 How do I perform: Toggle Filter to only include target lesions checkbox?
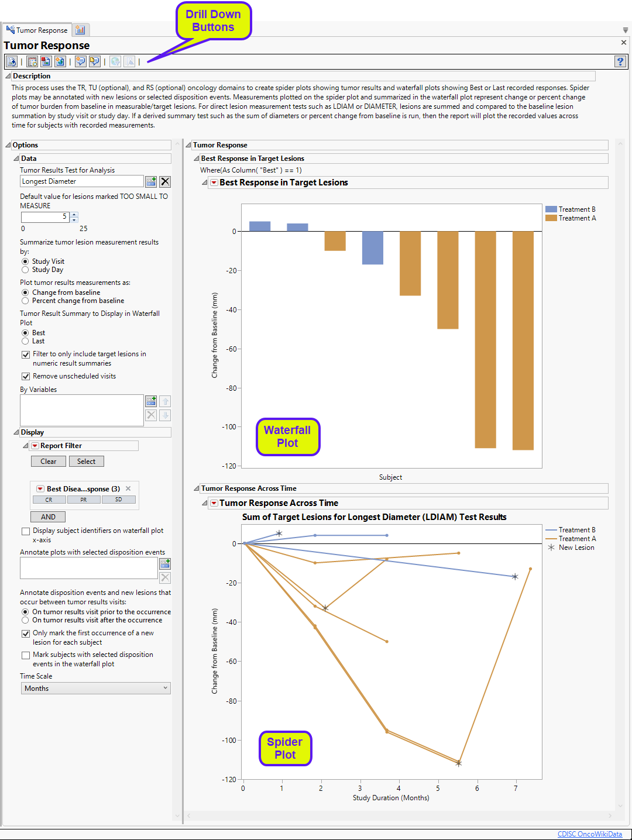(26, 354)
